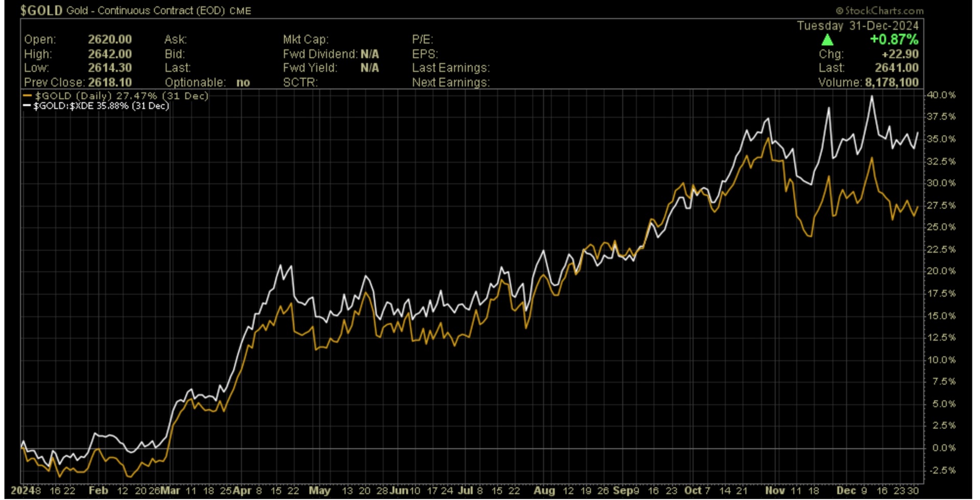Image resolution: width=980 pixels, height=500 pixels.
Task: Click the CME exchange label in header
Action: tap(240, 11)
